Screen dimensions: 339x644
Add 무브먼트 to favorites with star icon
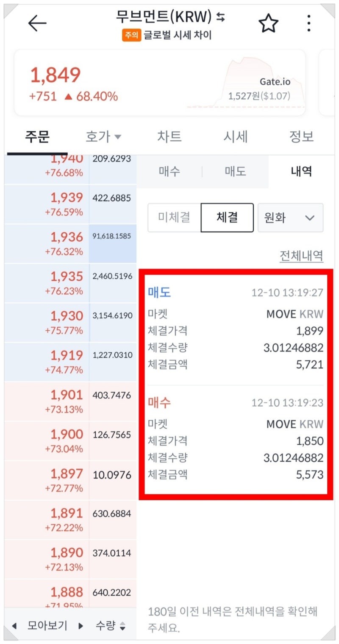pos(269,23)
